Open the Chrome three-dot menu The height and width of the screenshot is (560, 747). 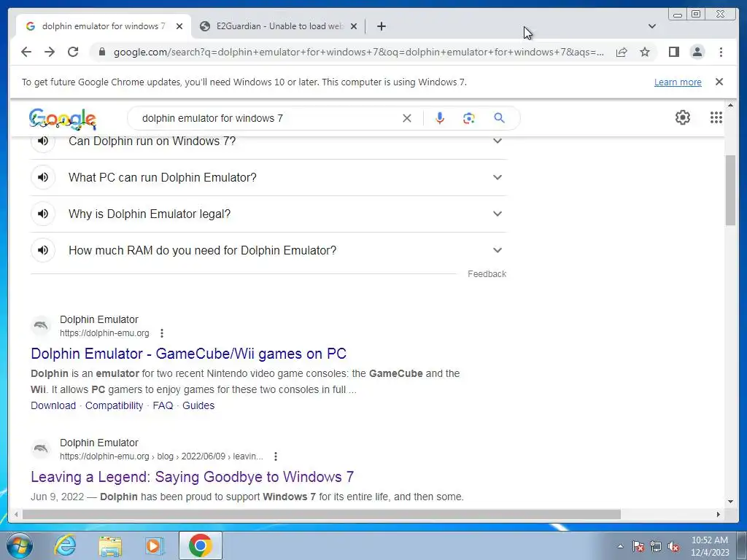pyautogui.click(x=721, y=52)
